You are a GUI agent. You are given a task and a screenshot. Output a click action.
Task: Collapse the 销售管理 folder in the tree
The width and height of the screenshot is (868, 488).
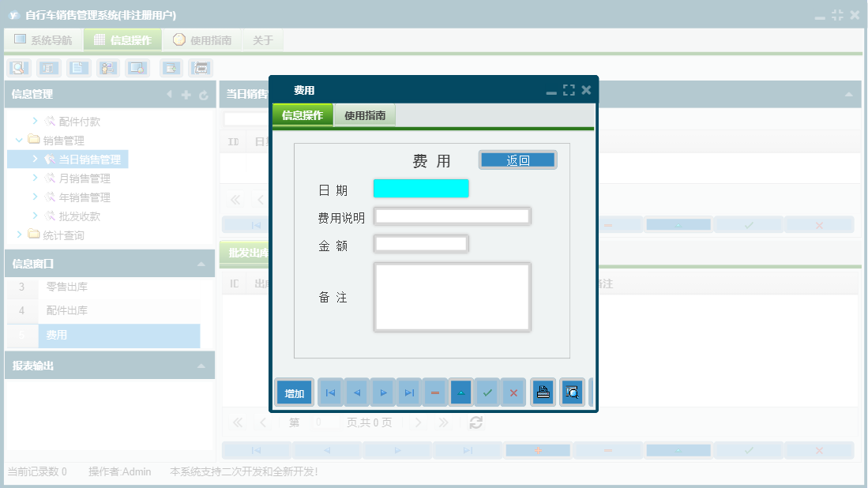click(18, 140)
